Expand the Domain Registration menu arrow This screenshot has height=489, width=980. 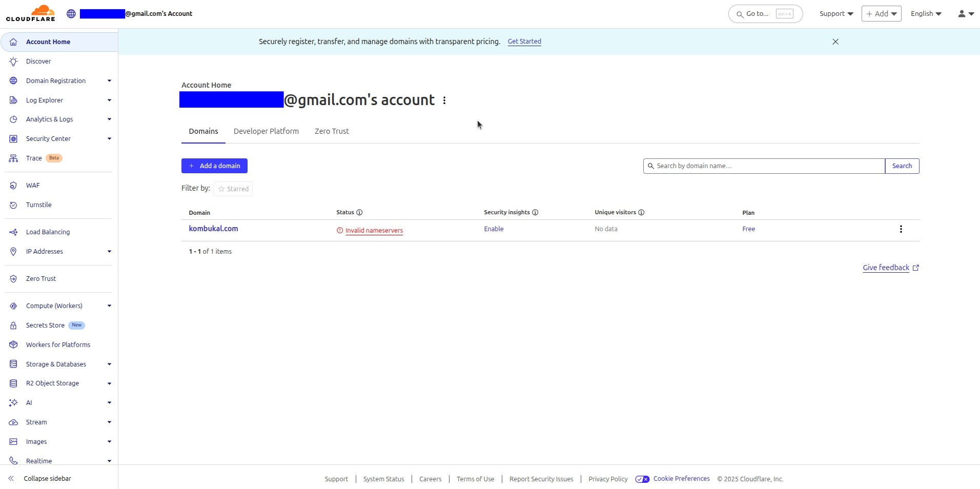pyautogui.click(x=109, y=81)
